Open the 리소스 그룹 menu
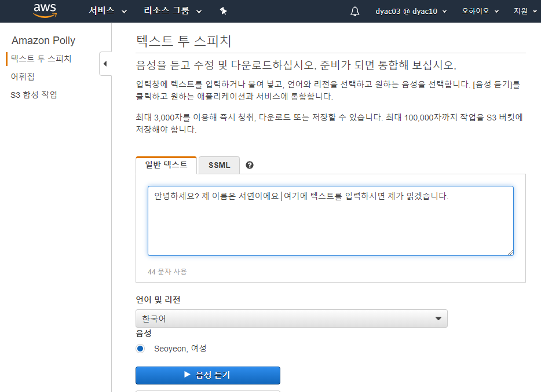Screen dimensions: 541x392 point(173,11)
